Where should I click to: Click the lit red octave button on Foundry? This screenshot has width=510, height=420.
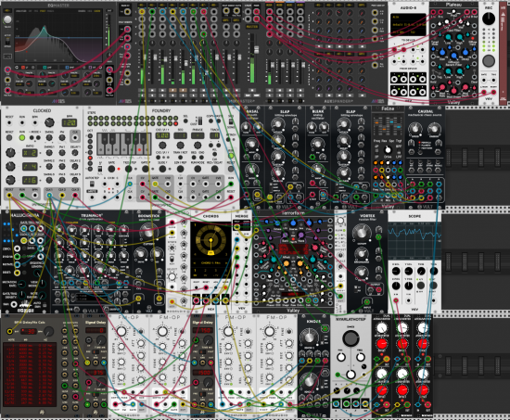click(x=90, y=158)
